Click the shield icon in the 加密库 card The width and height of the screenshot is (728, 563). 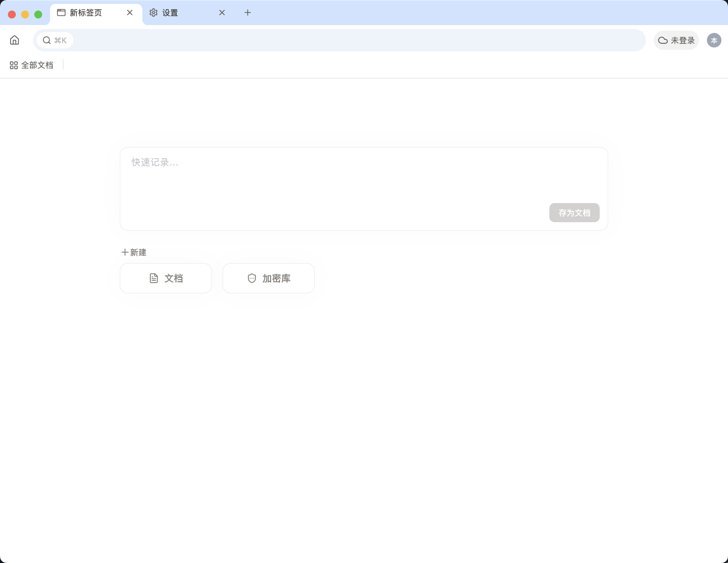click(252, 278)
